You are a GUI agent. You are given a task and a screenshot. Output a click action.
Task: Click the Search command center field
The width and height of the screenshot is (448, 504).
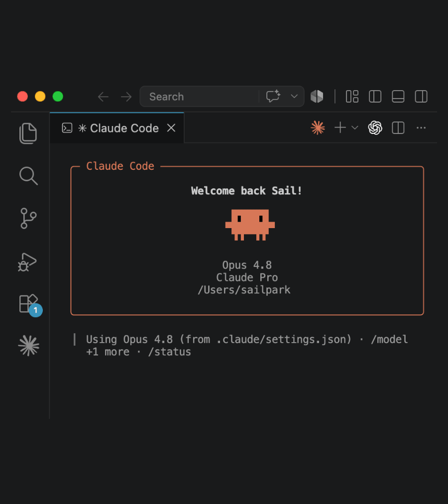point(222,97)
